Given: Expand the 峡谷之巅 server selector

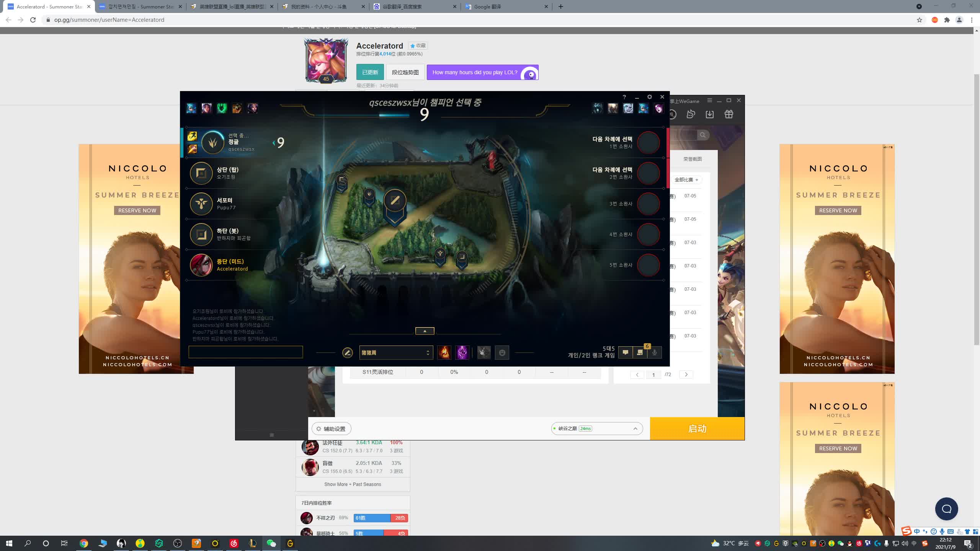Looking at the screenshot, I should (597, 429).
